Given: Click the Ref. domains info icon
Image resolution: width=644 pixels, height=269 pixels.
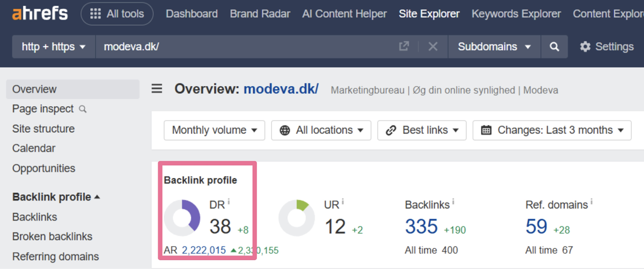Looking at the screenshot, I should [591, 202].
